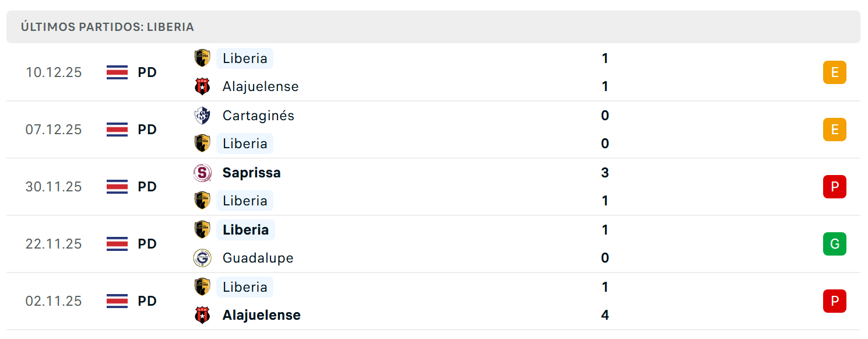
Task: Click red P badge for 02.11.25 match
Action: point(834,301)
